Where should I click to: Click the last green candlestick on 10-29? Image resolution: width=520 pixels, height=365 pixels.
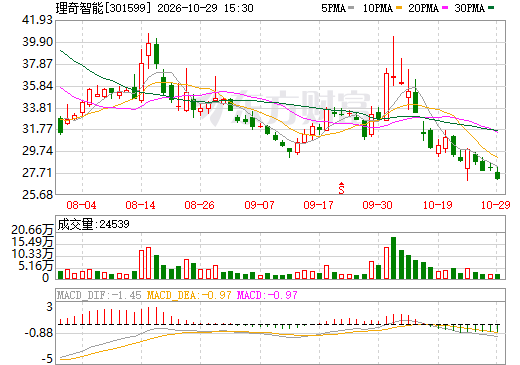coord(498,175)
